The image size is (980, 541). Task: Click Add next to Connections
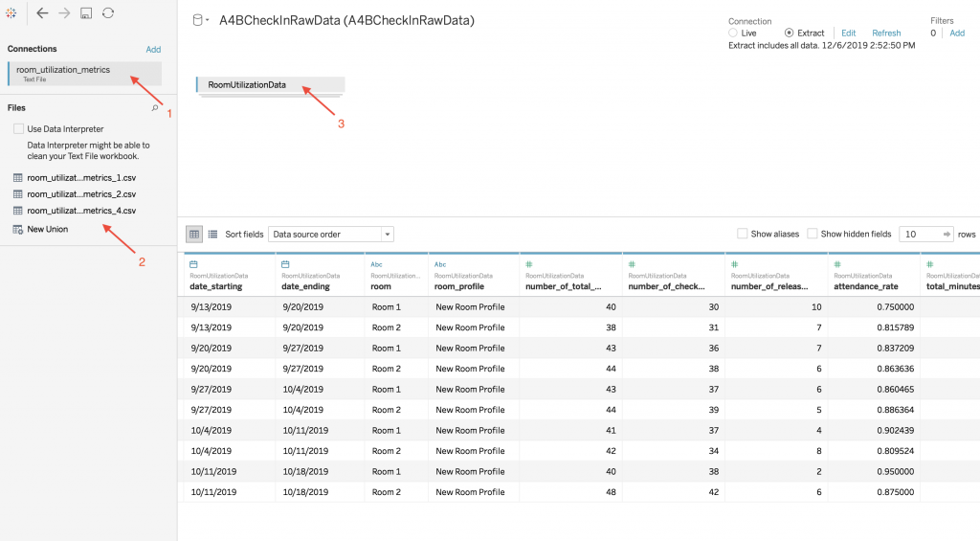[153, 50]
